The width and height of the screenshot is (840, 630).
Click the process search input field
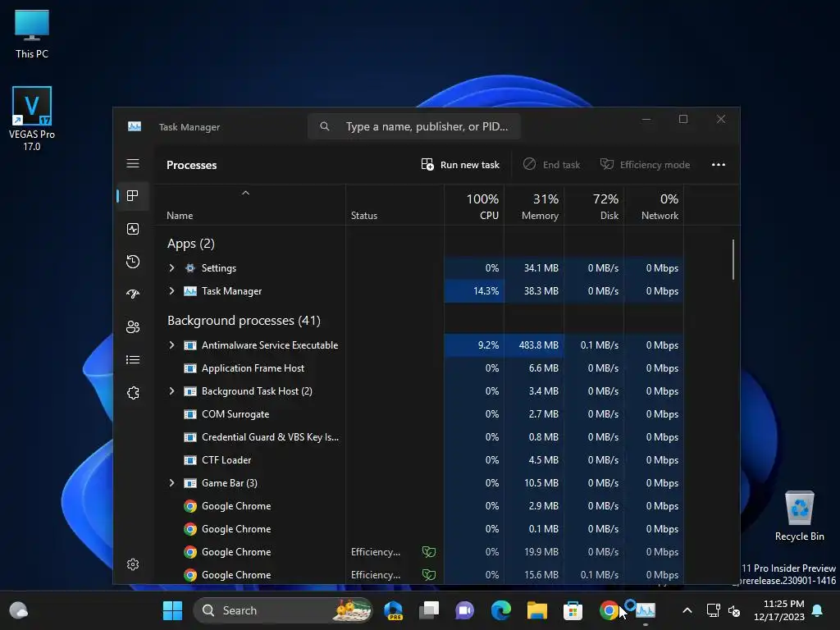414,126
